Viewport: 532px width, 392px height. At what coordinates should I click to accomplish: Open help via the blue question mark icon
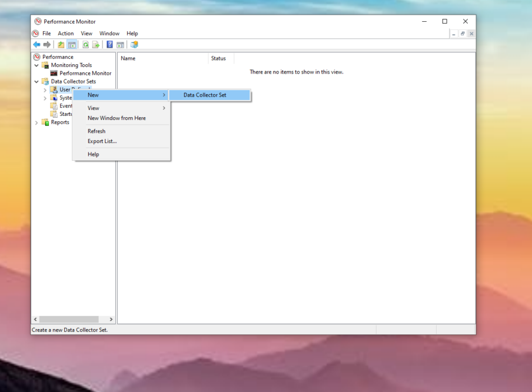point(109,44)
